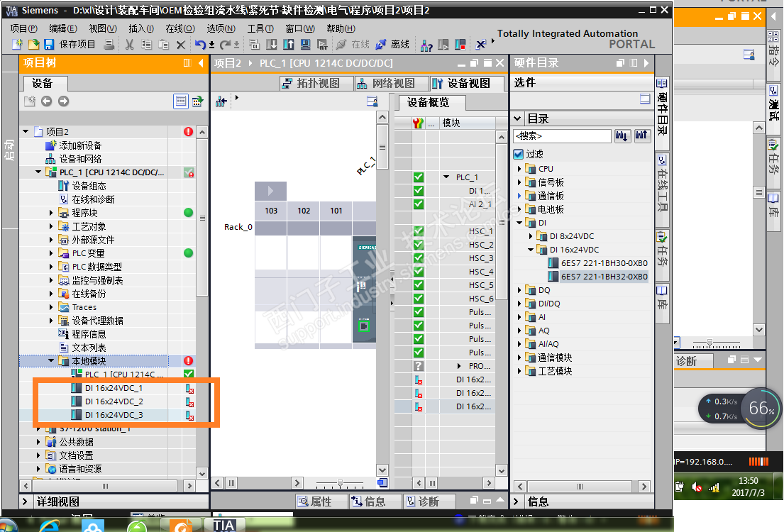
Task: Click the print toolbar icon
Action: coord(109,45)
